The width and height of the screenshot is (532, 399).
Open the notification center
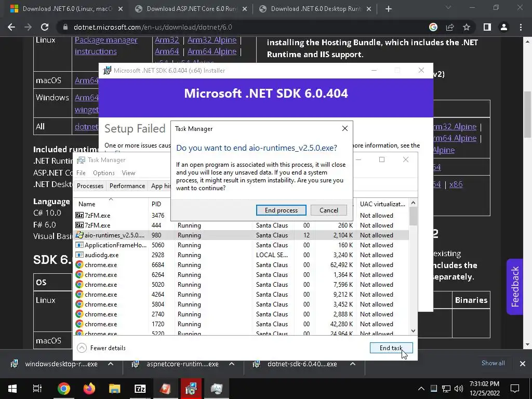pos(515,389)
